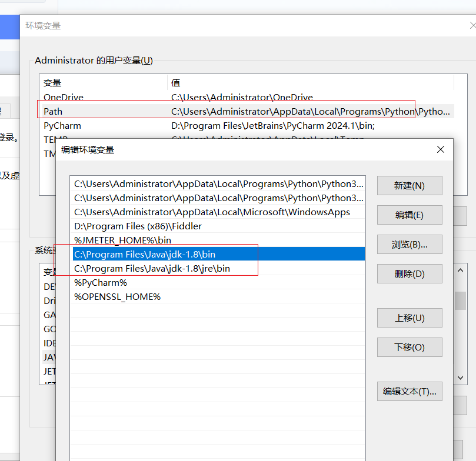Click the 编辑(E) button
This screenshot has height=461, width=476.
409,215
